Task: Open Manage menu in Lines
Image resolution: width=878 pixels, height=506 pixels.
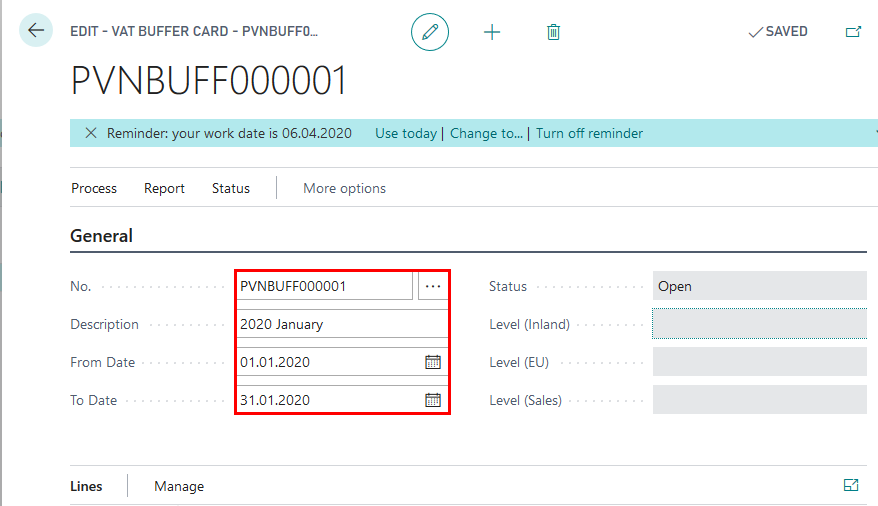Action: [179, 486]
